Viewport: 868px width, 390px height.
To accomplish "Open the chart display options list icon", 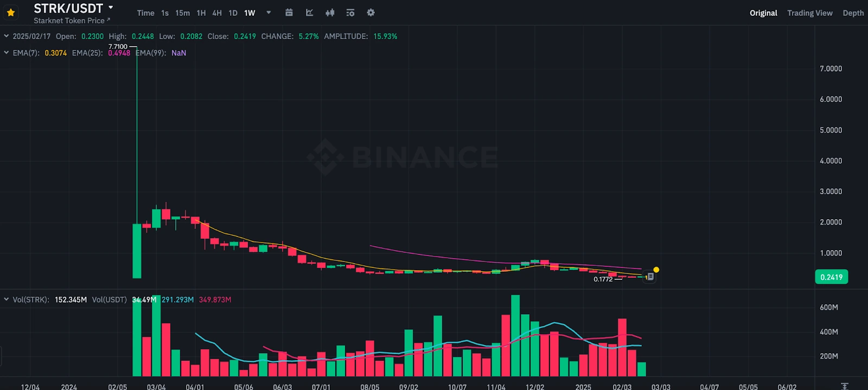I will coord(350,12).
